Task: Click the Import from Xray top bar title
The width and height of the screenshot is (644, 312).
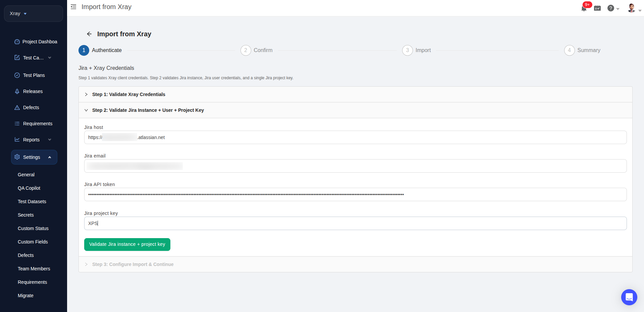Action: pyautogui.click(x=106, y=7)
